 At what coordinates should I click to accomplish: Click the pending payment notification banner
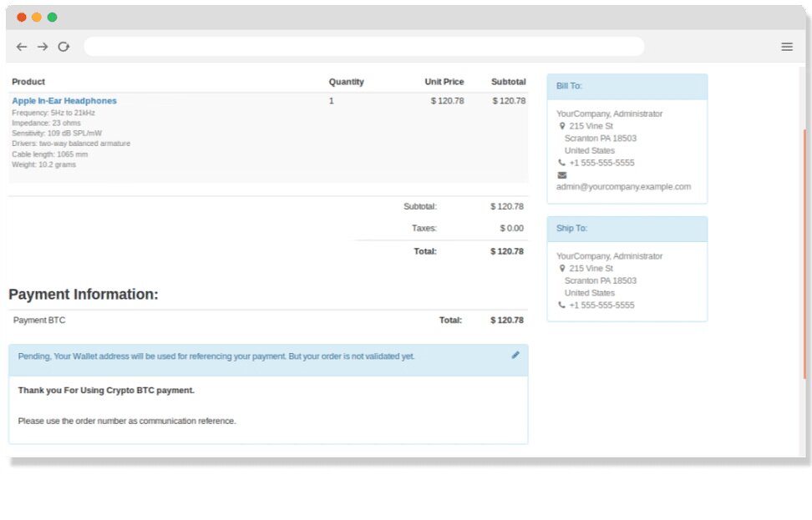point(251,356)
